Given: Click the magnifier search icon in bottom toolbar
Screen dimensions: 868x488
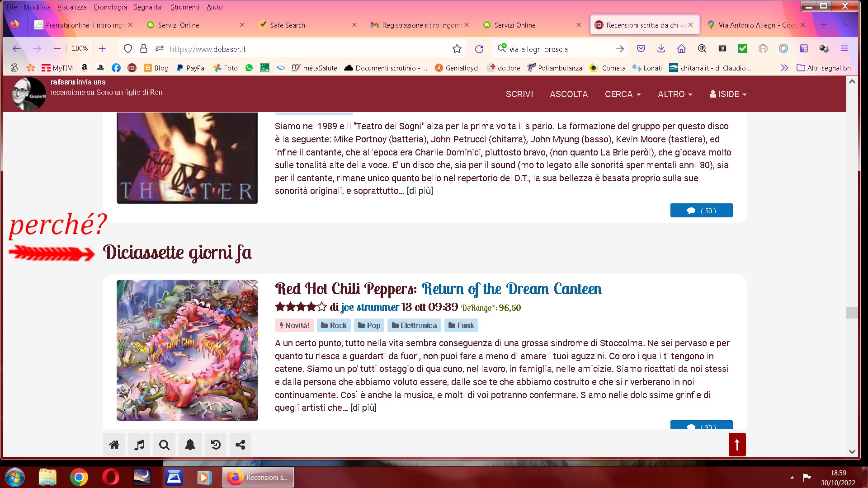Looking at the screenshot, I should pyautogui.click(x=164, y=445).
